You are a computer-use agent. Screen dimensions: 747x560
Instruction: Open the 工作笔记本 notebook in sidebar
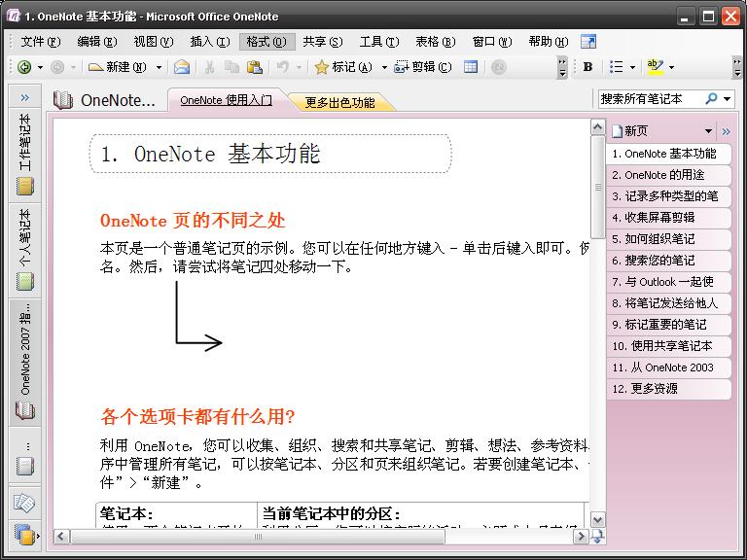pos(24,155)
